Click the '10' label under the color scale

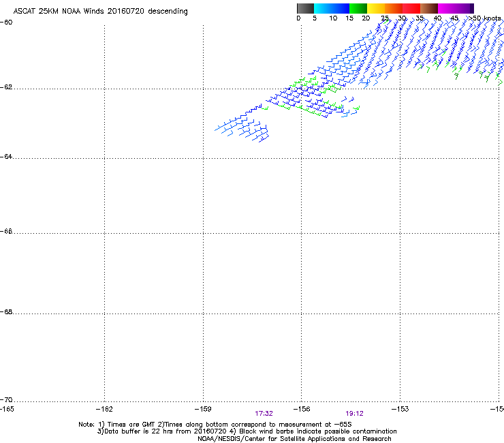(333, 18)
